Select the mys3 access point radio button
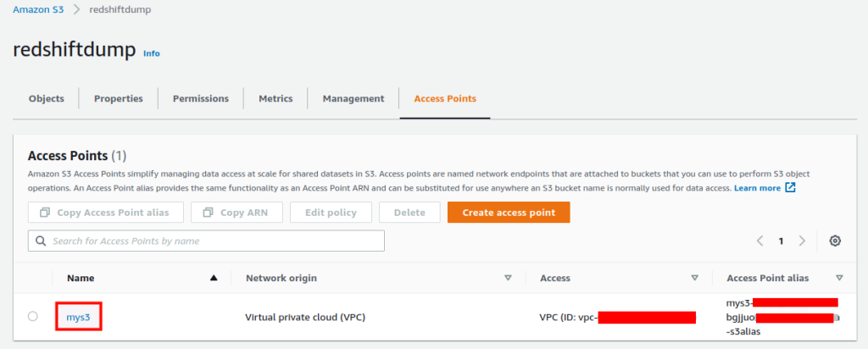 click(32, 317)
